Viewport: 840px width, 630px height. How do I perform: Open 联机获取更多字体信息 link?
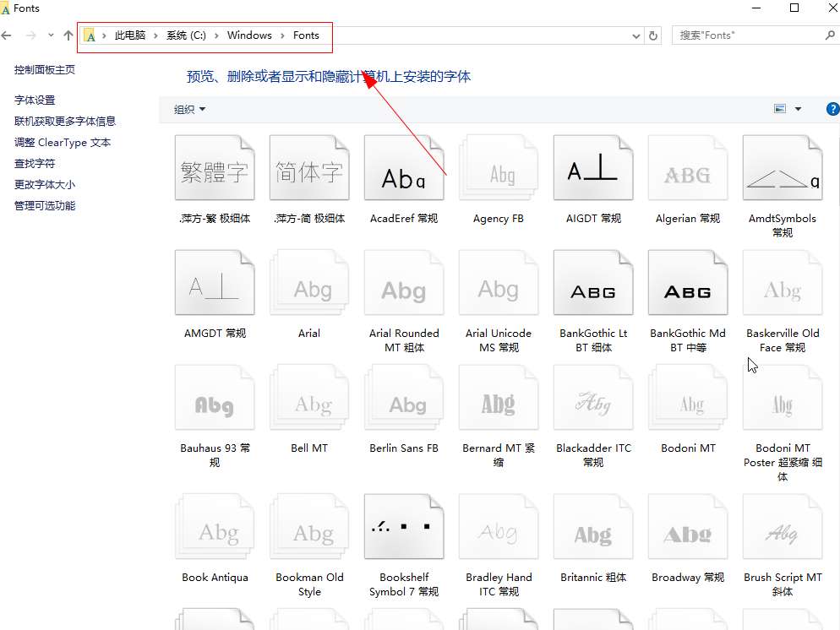[65, 121]
